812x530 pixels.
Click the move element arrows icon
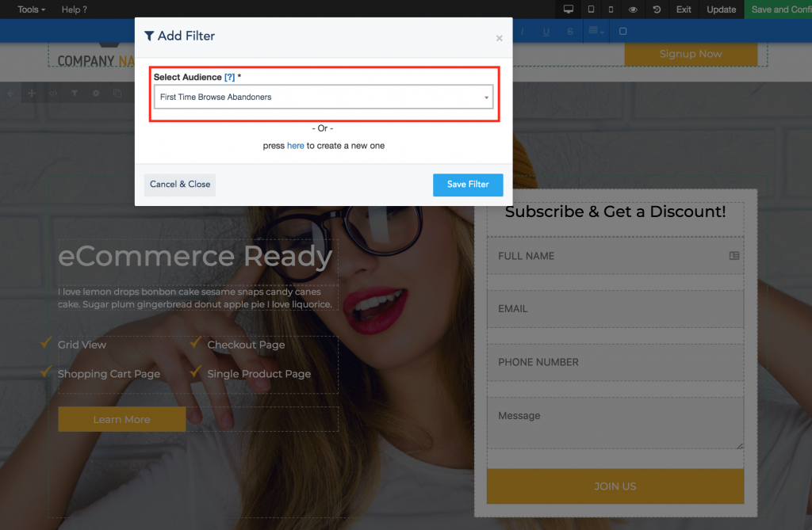tap(32, 93)
